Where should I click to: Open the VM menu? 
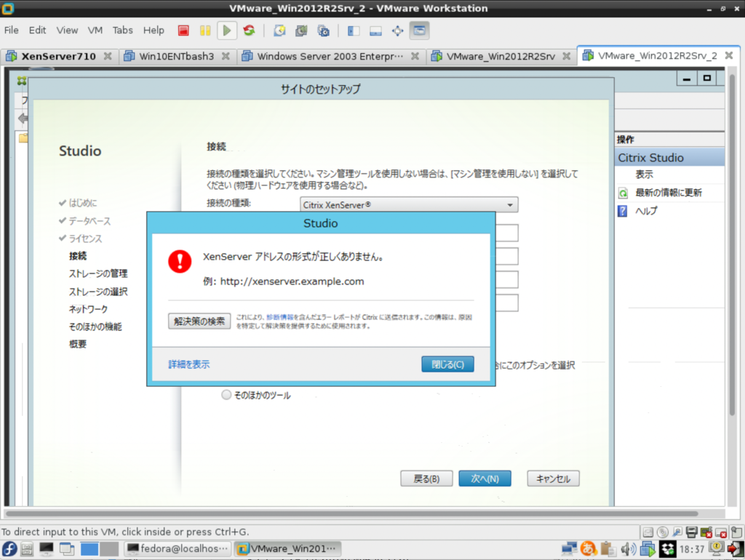(95, 31)
